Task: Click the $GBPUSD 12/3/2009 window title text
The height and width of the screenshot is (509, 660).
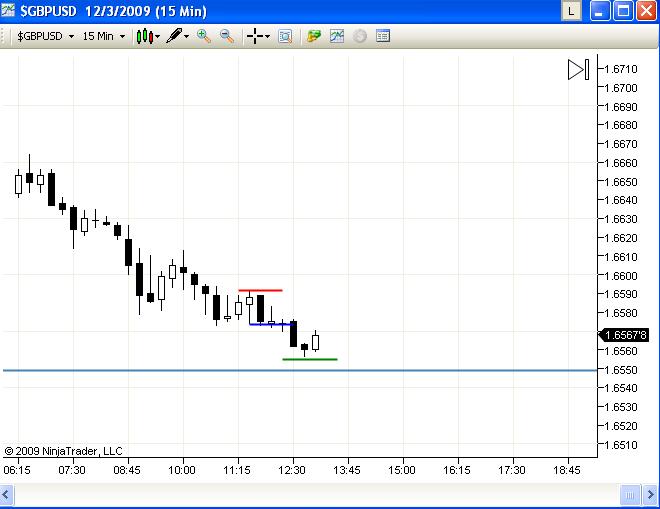Action: 114,11
